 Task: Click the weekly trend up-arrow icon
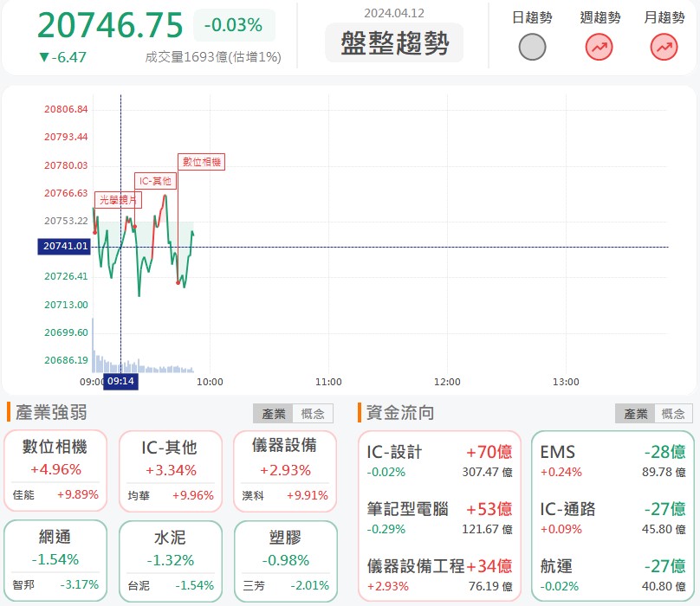(600, 47)
